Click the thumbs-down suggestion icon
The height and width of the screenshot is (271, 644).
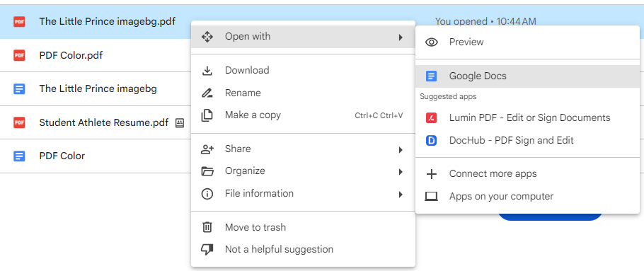click(207, 250)
